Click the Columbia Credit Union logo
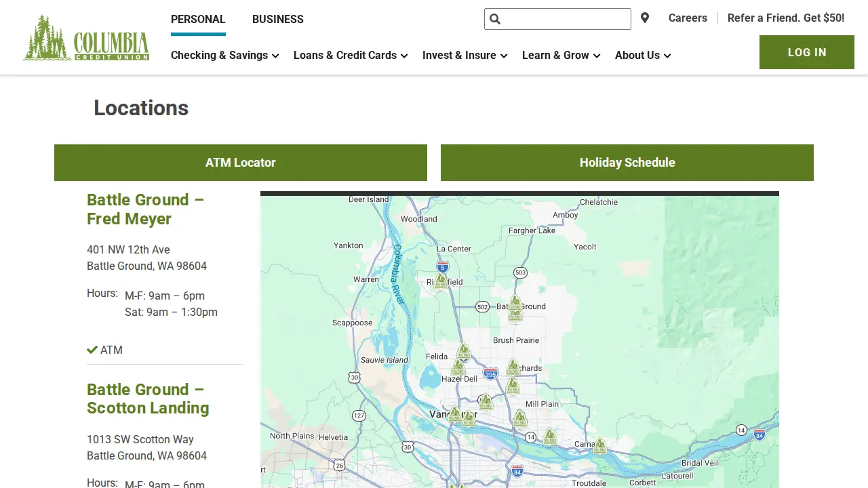Screen dimensions: 868x488 [86, 38]
